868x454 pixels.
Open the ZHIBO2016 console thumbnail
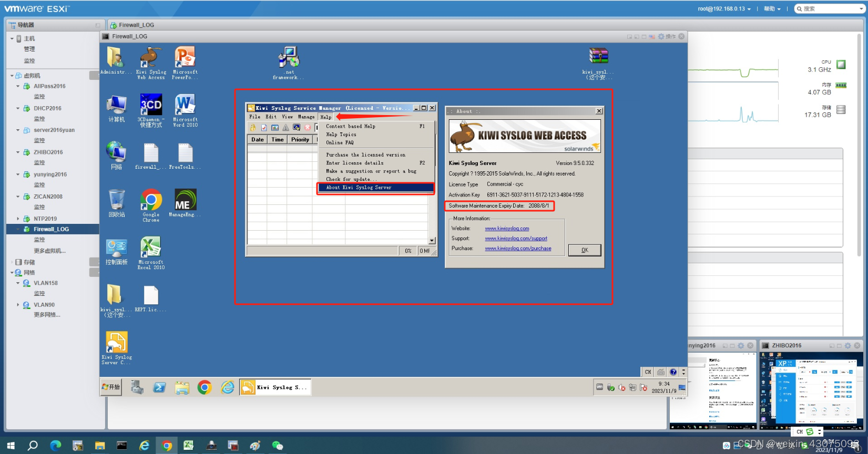(811, 391)
